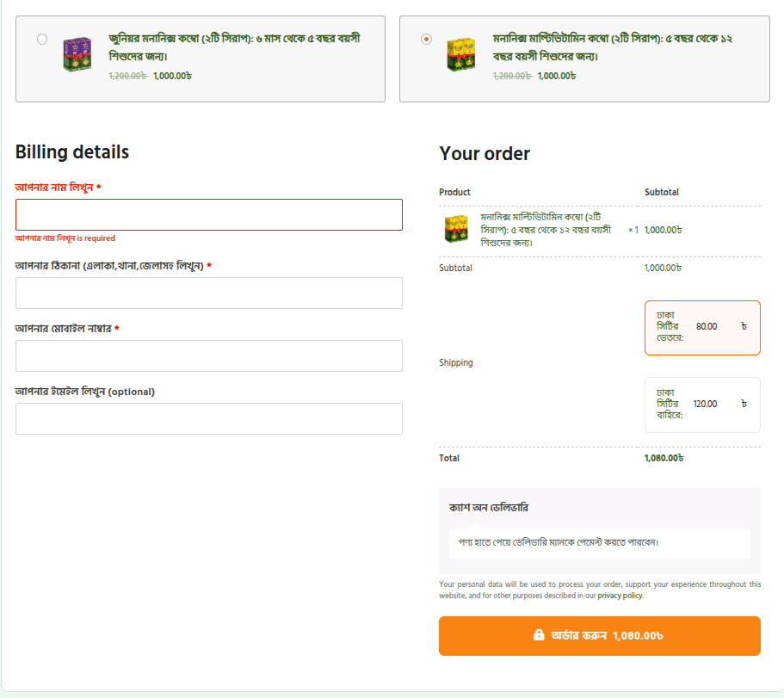Click the optional email input field
This screenshot has width=784, height=698.
point(208,418)
